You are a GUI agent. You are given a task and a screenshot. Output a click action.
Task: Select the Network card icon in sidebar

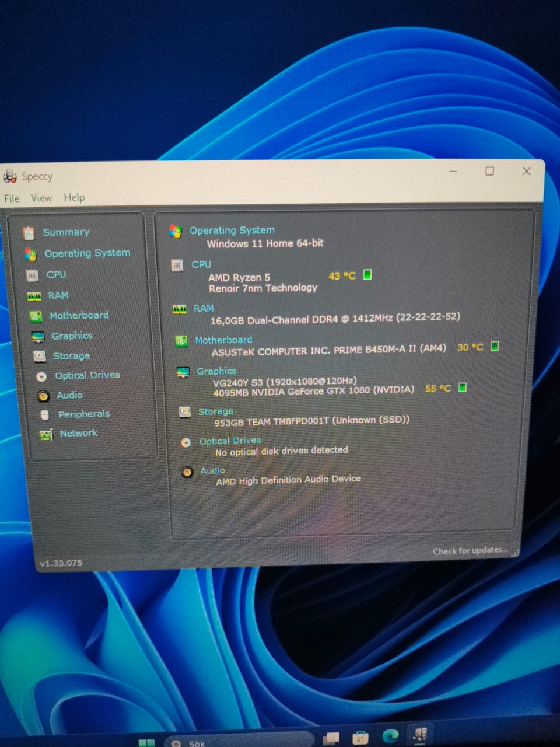[x=46, y=434]
